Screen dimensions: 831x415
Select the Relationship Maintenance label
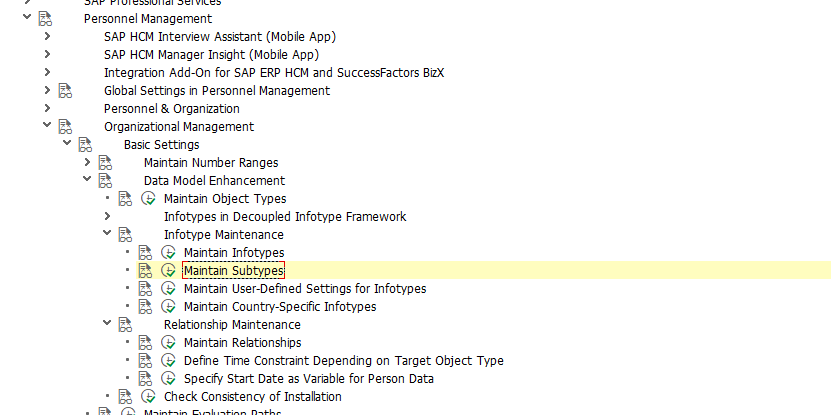(232, 325)
